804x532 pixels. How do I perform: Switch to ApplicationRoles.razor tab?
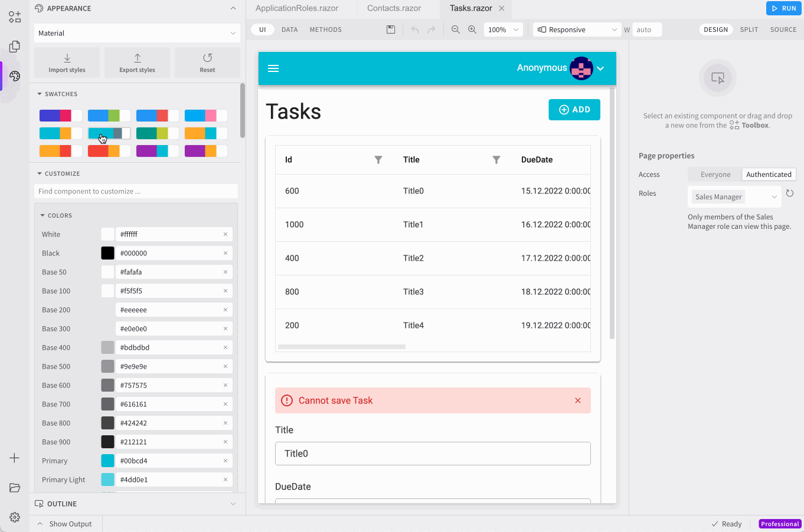click(297, 8)
